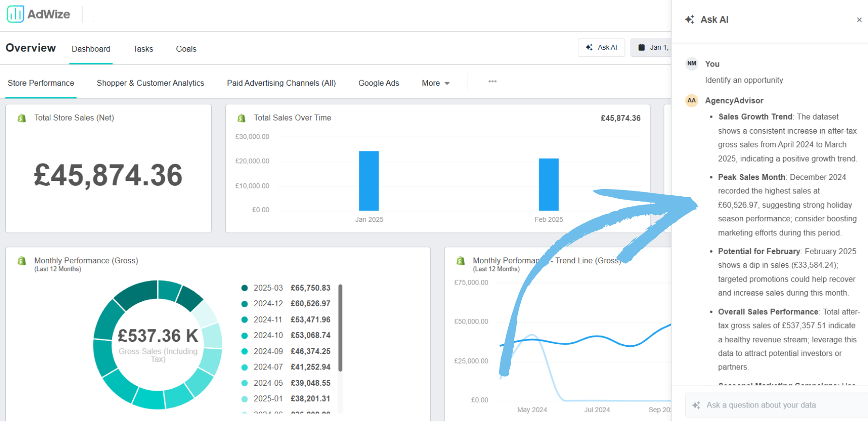This screenshot has height=434, width=868.
Task: Switch to the Goals tab
Action: tap(186, 49)
